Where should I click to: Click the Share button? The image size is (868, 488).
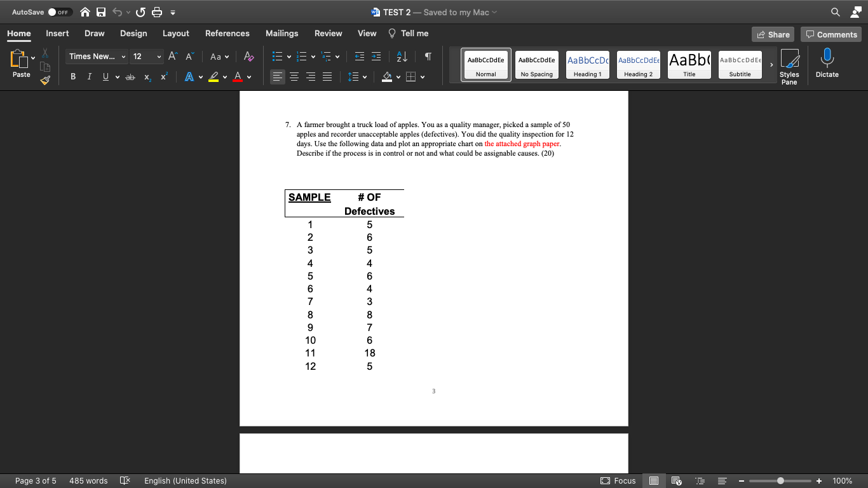coord(773,34)
